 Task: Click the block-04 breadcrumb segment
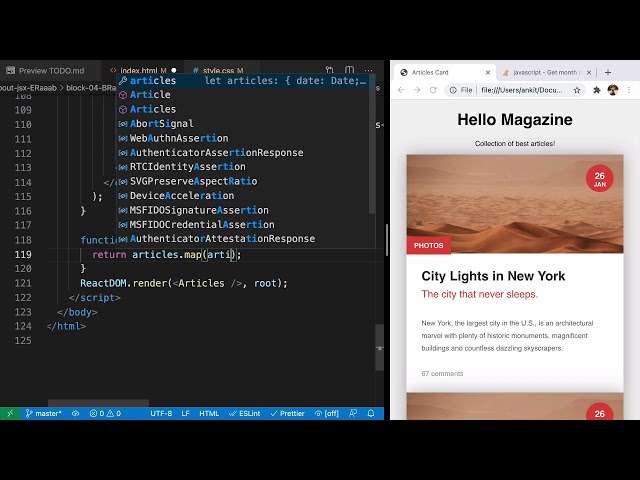tap(91, 88)
